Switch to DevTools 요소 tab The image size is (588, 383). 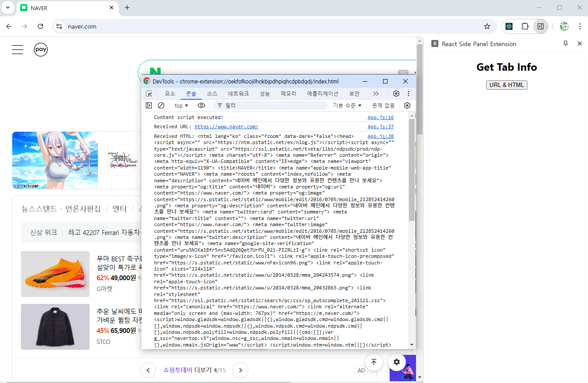(170, 94)
